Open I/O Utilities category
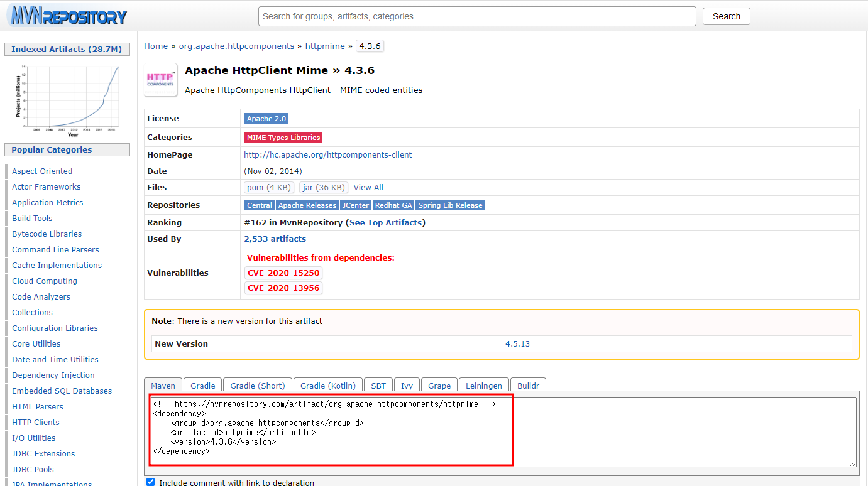The width and height of the screenshot is (868, 486). (x=34, y=438)
